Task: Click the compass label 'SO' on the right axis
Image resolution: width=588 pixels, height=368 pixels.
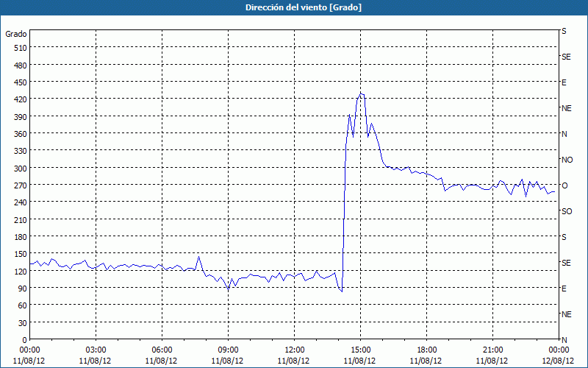Action: [x=567, y=211]
